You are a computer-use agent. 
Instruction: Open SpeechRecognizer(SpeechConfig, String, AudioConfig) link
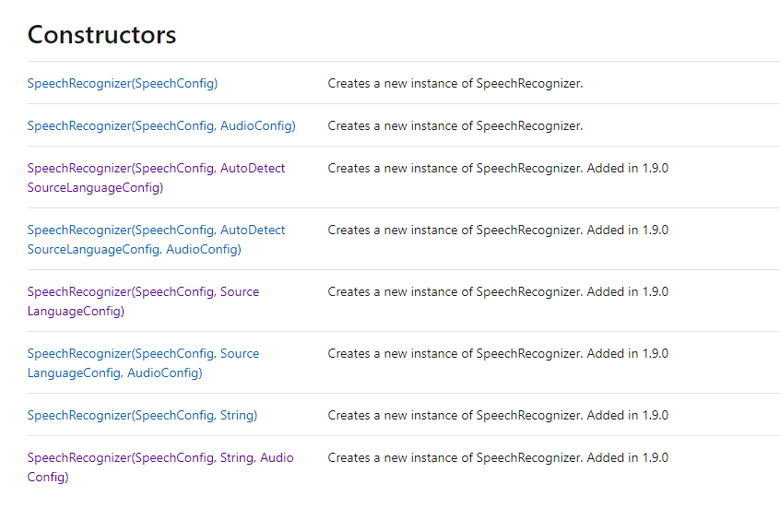pos(160,467)
